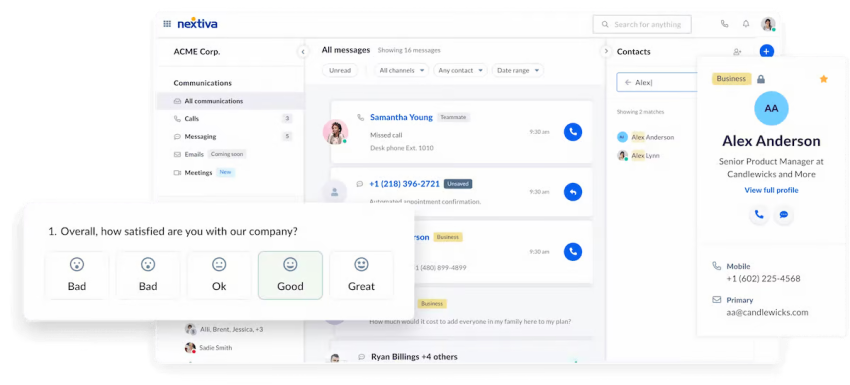This screenshot has height=385, width=850.
Task: Expand the Date range dropdown
Action: (x=518, y=70)
